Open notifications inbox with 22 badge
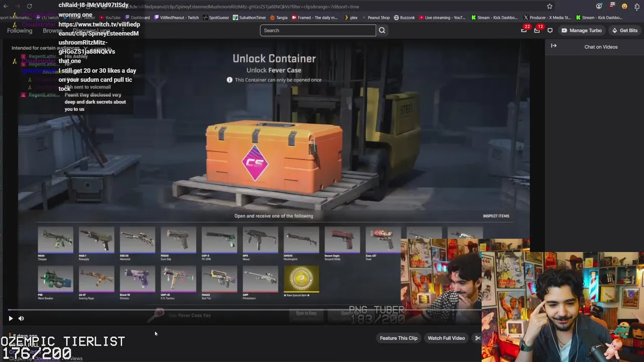 click(524, 30)
